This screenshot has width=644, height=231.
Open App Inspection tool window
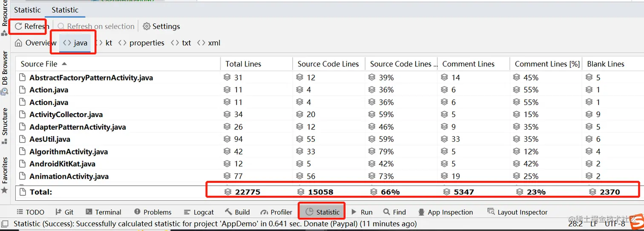[x=445, y=212]
